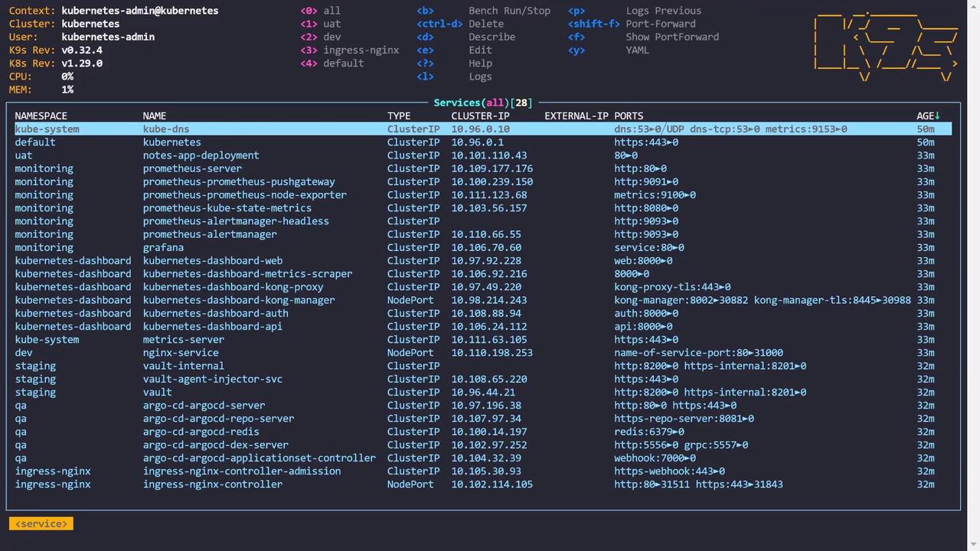Select the kube-dns service row

point(165,129)
